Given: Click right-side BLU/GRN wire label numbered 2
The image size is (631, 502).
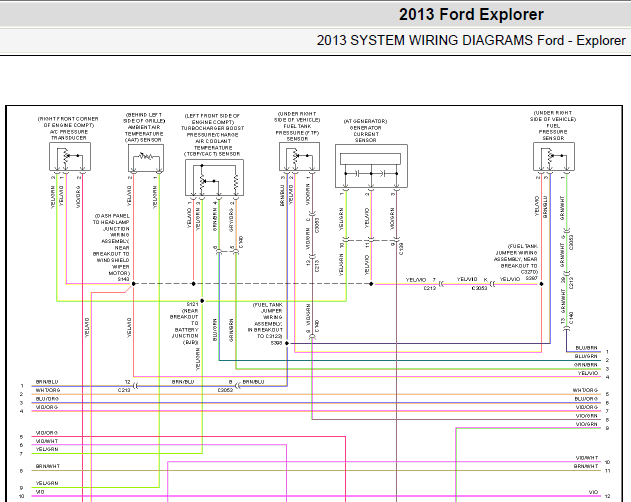Looking at the screenshot, I should 586,356.
